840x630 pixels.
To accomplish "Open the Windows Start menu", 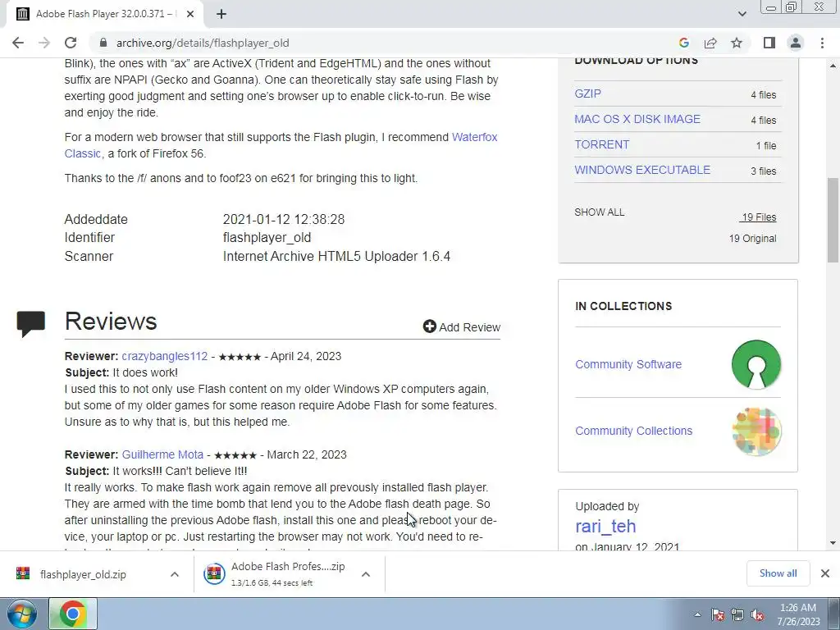I will tap(22, 614).
